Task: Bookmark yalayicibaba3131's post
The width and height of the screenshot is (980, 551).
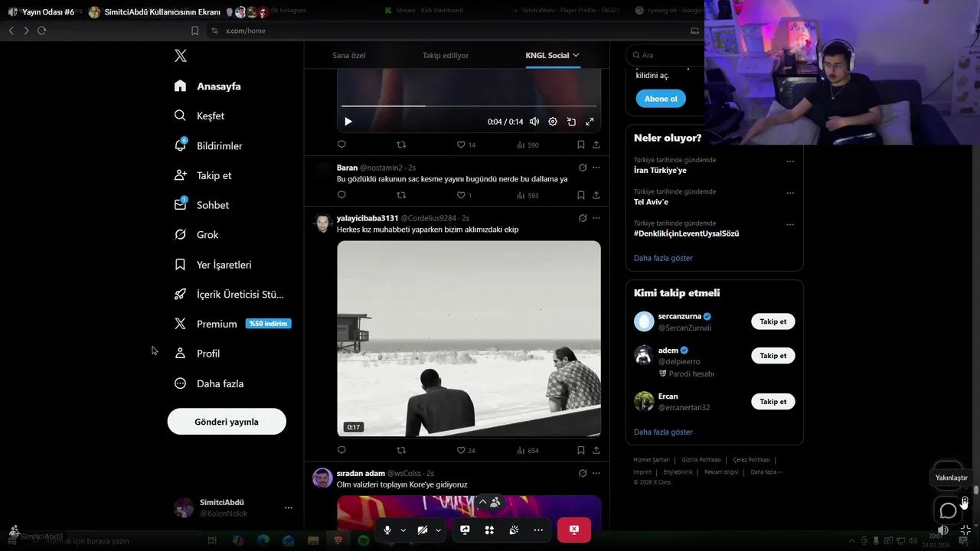Action: click(x=581, y=451)
